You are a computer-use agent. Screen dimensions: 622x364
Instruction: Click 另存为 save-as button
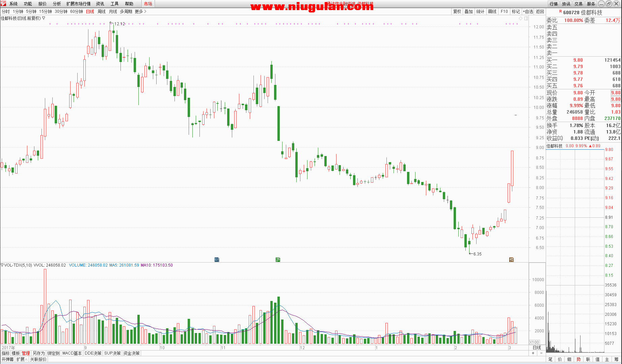(x=39, y=353)
